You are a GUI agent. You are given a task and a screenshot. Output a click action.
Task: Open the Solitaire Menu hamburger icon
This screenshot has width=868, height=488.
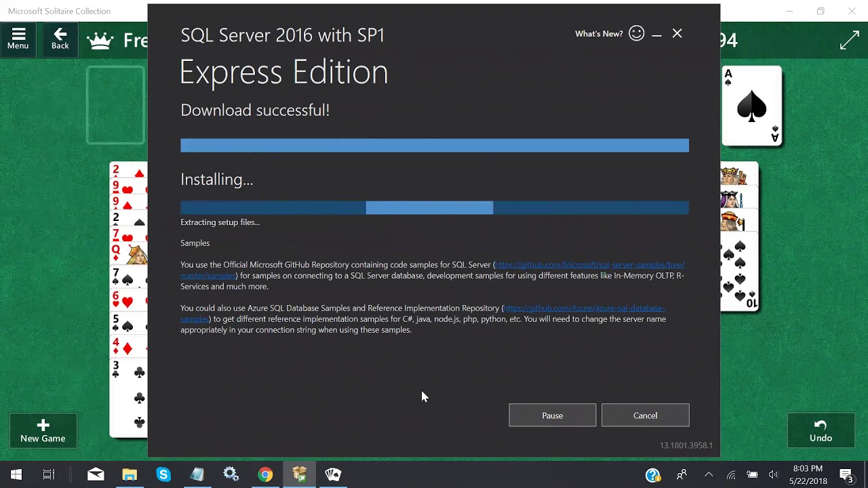18,39
